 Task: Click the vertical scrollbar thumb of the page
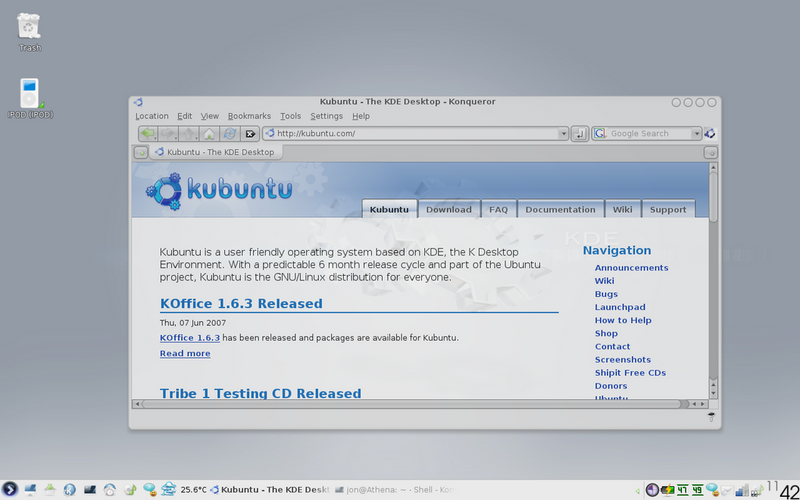click(713, 197)
